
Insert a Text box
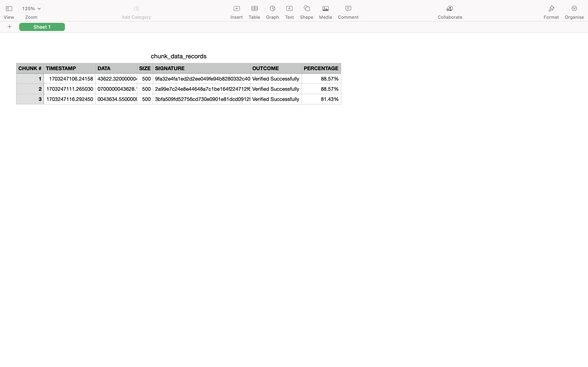click(289, 9)
